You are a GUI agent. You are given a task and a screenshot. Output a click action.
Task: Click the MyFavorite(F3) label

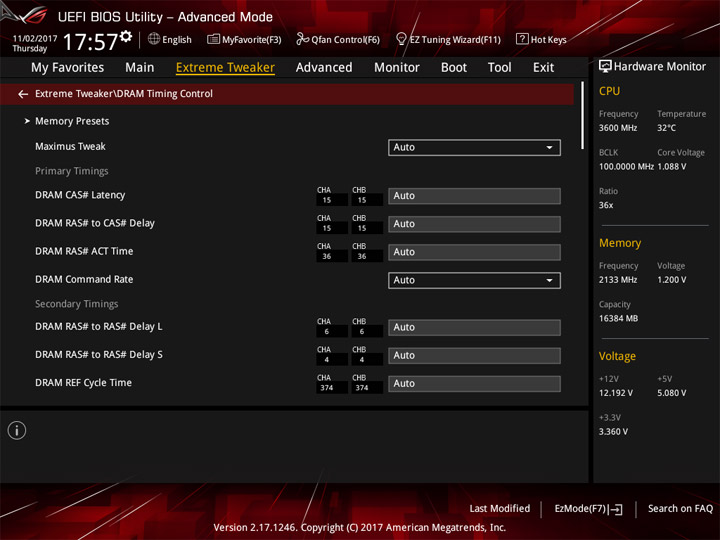(252, 39)
